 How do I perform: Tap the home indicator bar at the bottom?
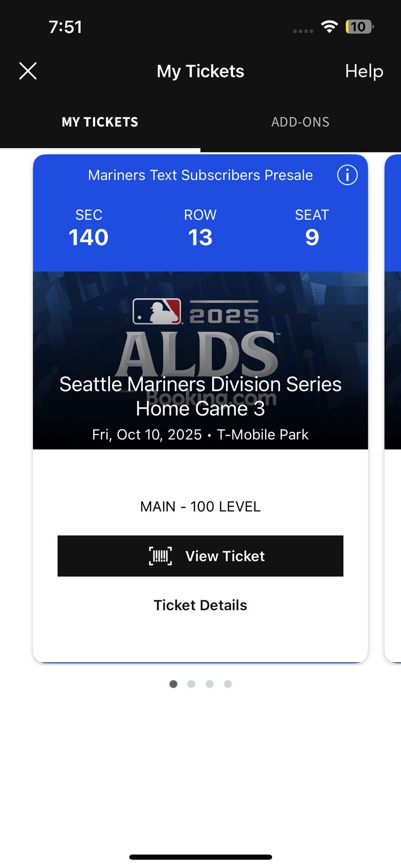[x=200, y=857]
